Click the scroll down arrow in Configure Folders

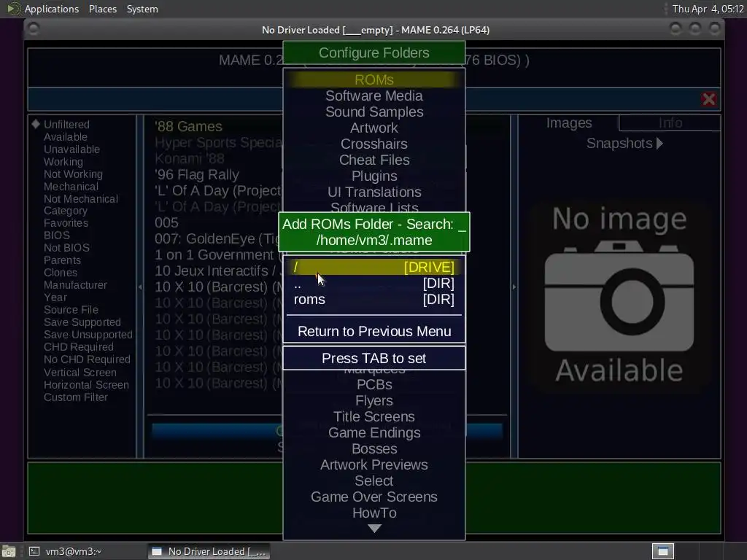374,529
